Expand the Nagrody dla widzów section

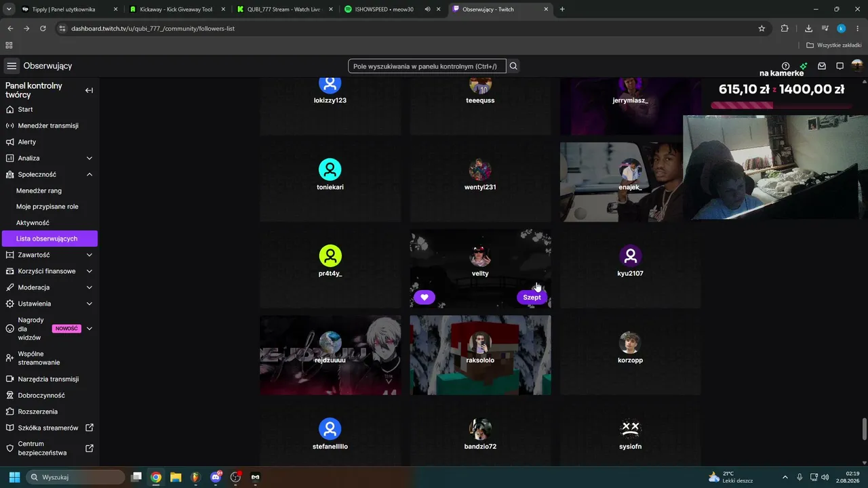point(89,329)
